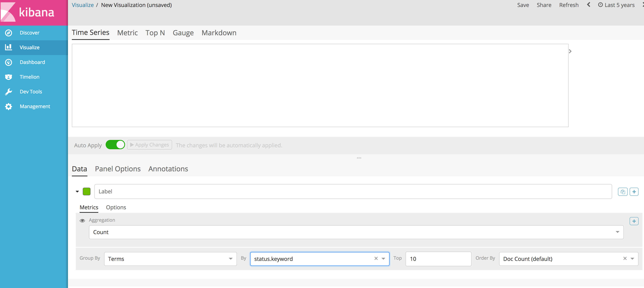Image resolution: width=644 pixels, height=288 pixels.
Task: Open the Discover section in the sidebar
Action: coord(30,33)
